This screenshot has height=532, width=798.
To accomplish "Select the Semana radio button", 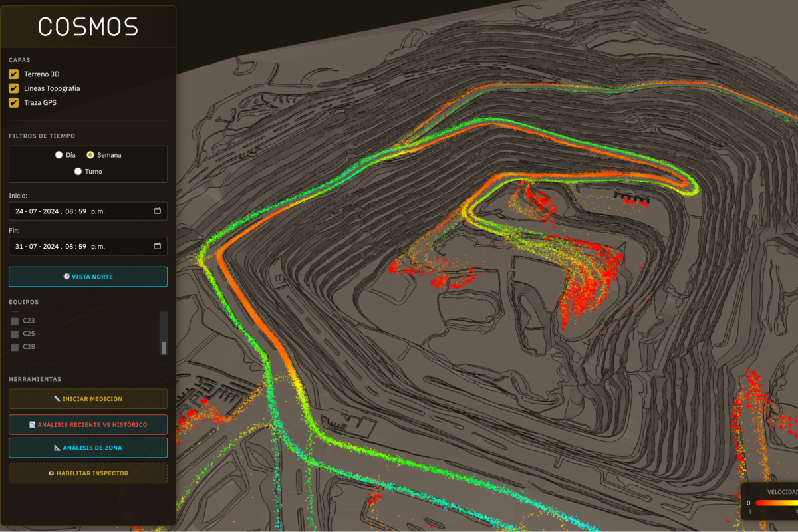I will coord(90,154).
